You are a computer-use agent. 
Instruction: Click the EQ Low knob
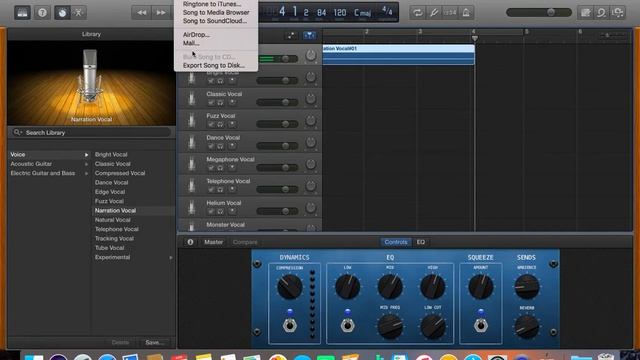[x=347, y=287]
